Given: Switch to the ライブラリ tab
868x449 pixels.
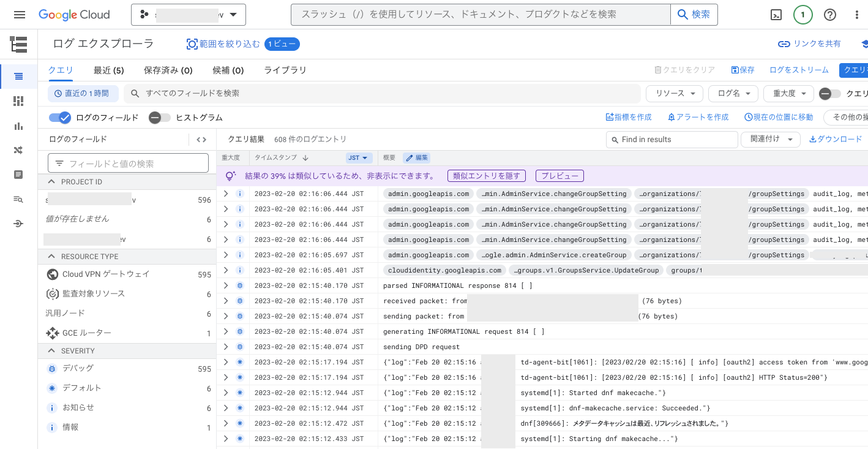Looking at the screenshot, I should point(285,70).
